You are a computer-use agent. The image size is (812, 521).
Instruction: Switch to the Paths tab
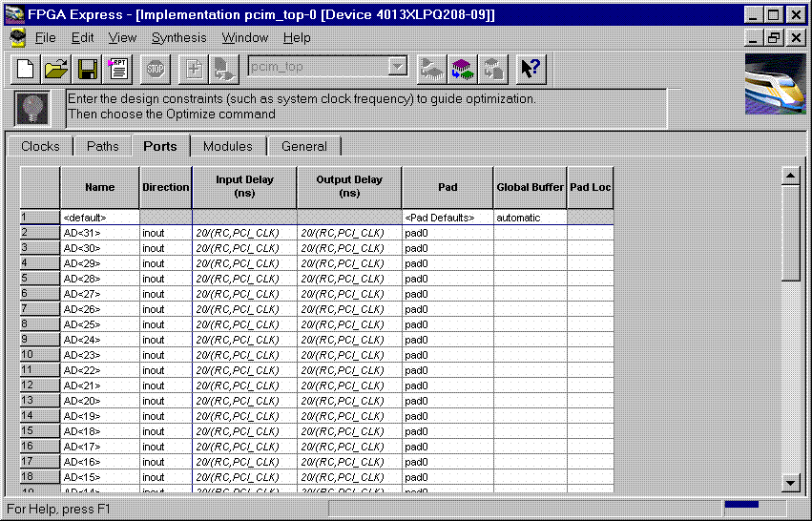[102, 147]
